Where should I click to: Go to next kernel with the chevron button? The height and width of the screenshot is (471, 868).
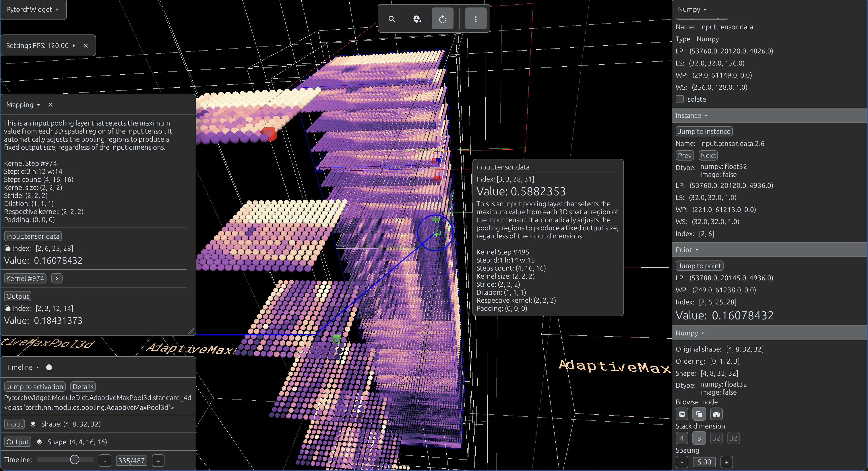pos(57,279)
